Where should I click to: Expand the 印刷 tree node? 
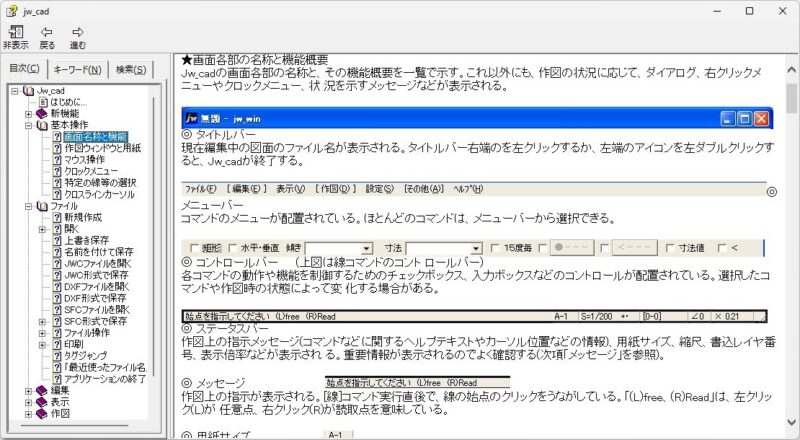[42, 345]
